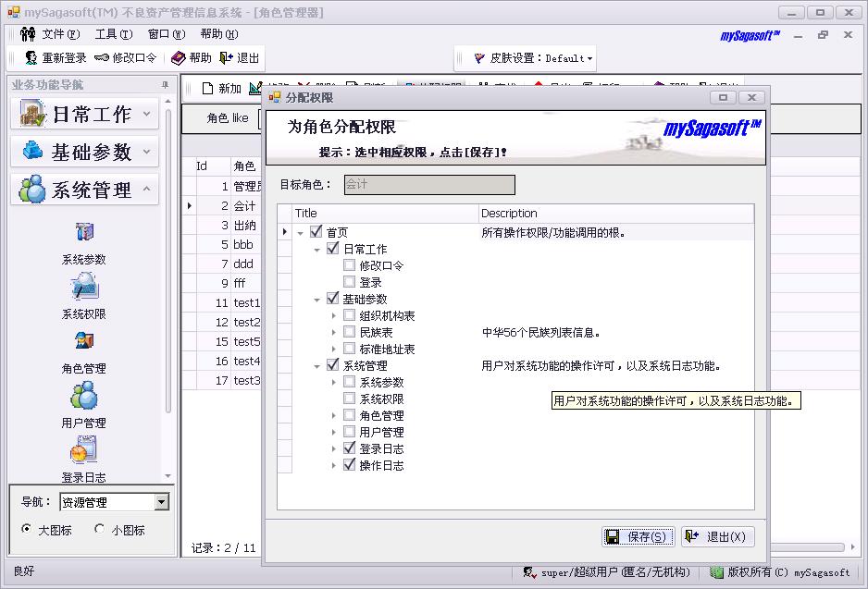Image resolution: width=868 pixels, height=589 pixels.
Task: Open 系统参数 icon in navigation panel
Action: 84,232
